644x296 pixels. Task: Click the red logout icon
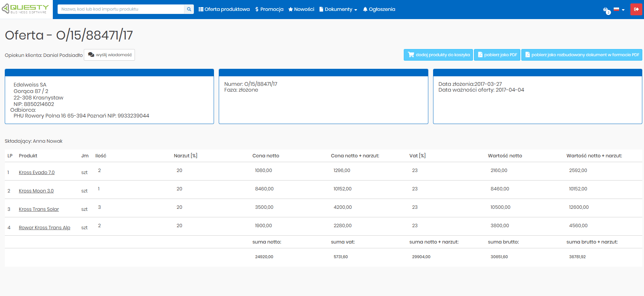click(636, 9)
